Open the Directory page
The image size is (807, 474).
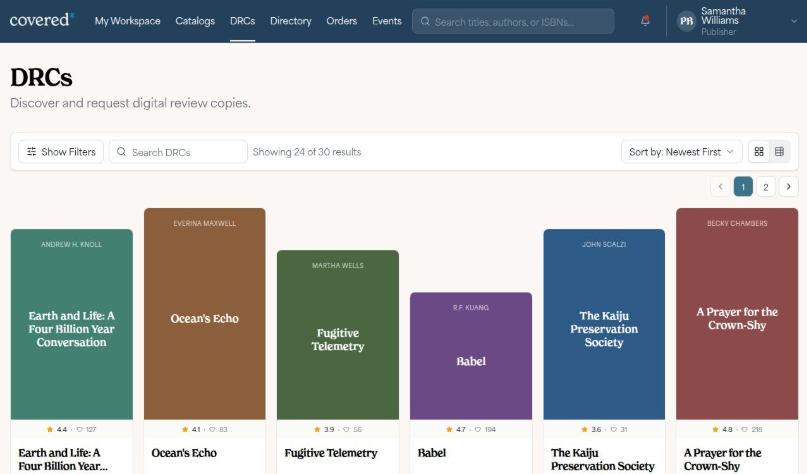pos(291,21)
